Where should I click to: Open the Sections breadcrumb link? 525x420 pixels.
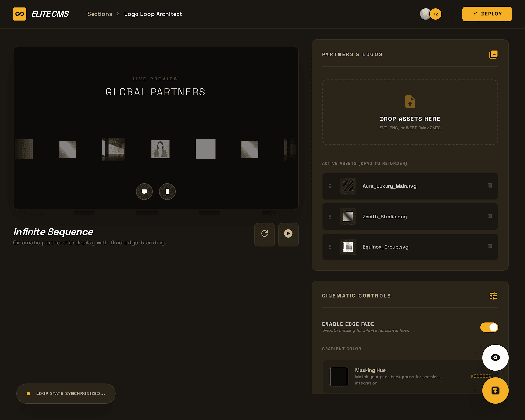[99, 14]
